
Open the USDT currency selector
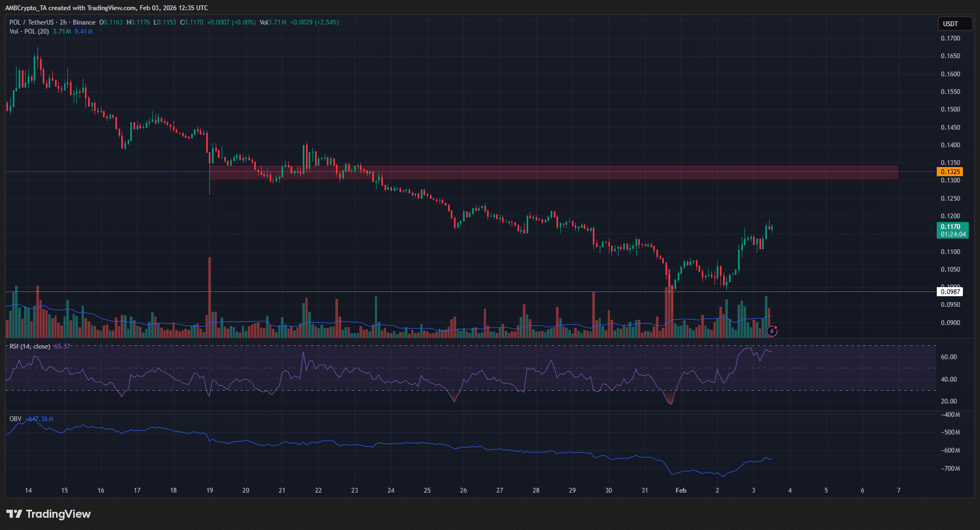pyautogui.click(x=950, y=23)
